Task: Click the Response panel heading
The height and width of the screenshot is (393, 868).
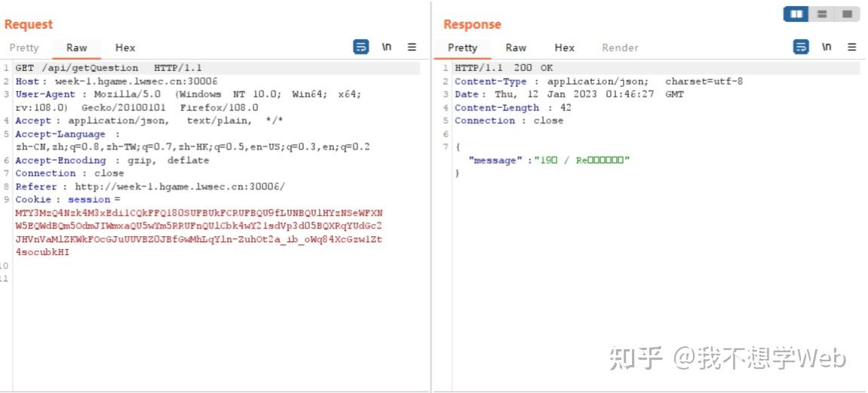Action: pos(472,24)
